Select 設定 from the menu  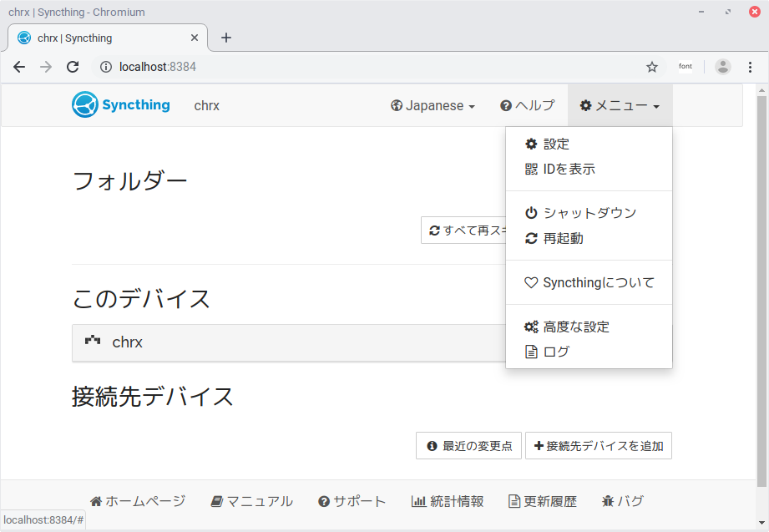(555, 144)
